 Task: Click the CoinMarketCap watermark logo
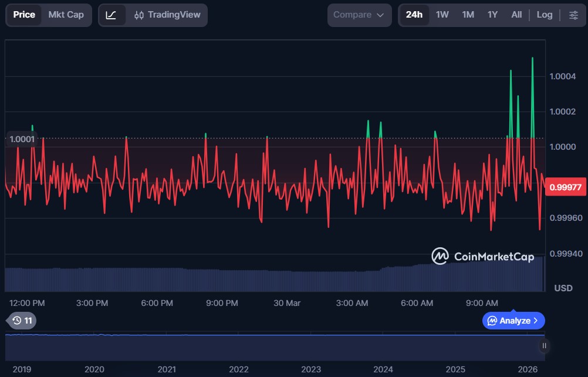(440, 256)
